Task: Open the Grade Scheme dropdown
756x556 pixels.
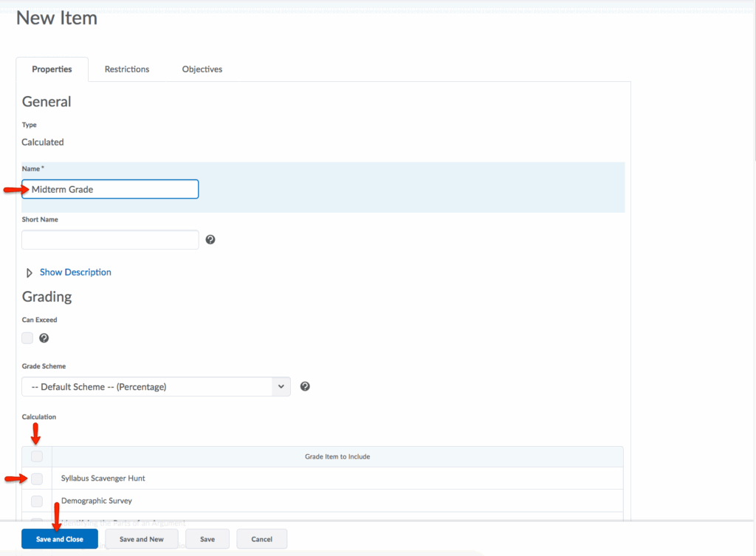Action: click(156, 387)
